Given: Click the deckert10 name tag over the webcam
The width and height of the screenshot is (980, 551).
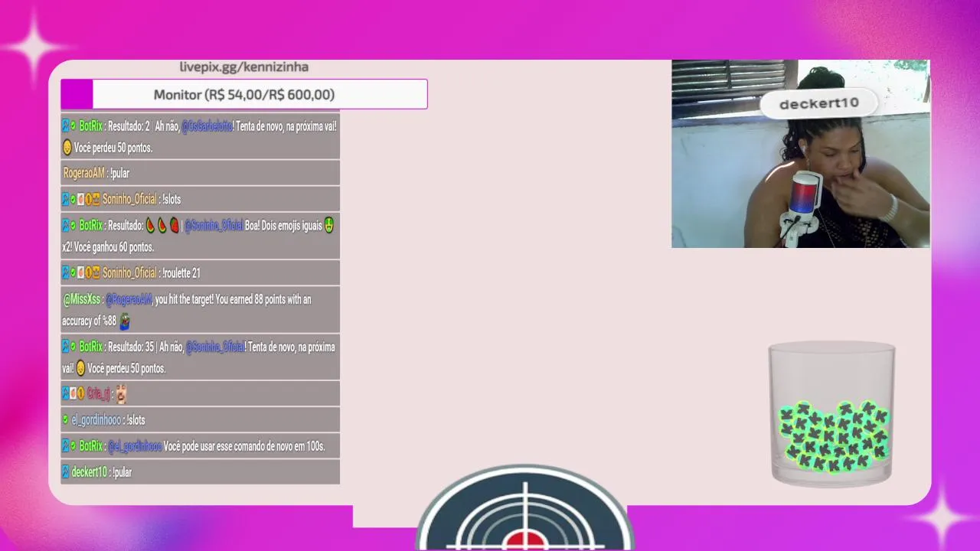Looking at the screenshot, I should coord(818,103).
